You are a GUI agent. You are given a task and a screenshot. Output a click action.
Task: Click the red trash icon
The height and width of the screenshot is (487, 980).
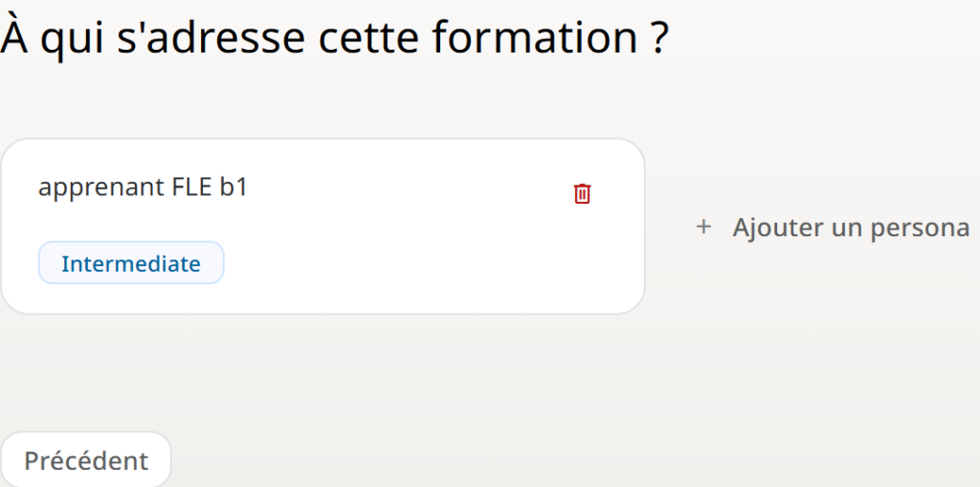pyautogui.click(x=582, y=193)
